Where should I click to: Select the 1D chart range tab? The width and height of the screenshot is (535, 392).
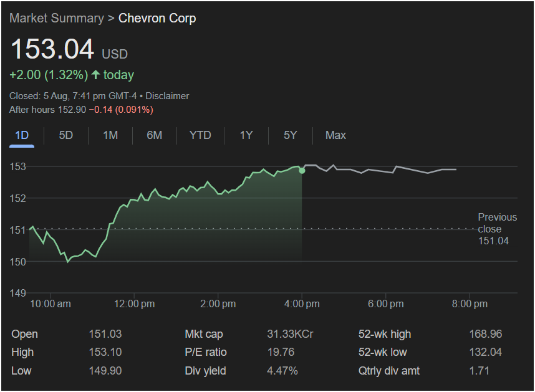click(22, 135)
